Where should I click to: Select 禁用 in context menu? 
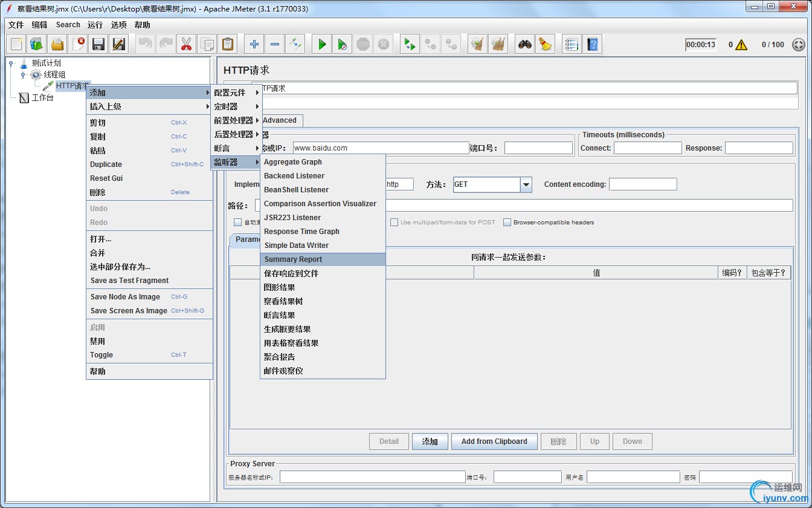pos(149,341)
